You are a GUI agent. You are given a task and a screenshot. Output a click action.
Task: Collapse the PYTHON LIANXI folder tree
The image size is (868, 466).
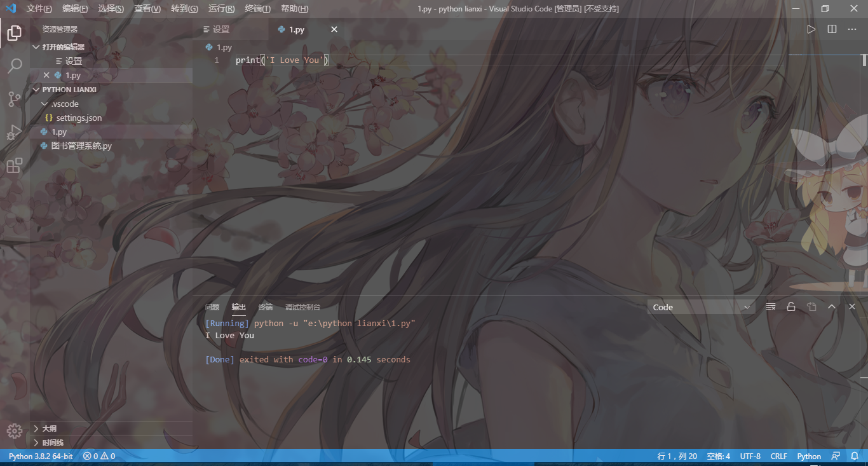(x=36, y=89)
